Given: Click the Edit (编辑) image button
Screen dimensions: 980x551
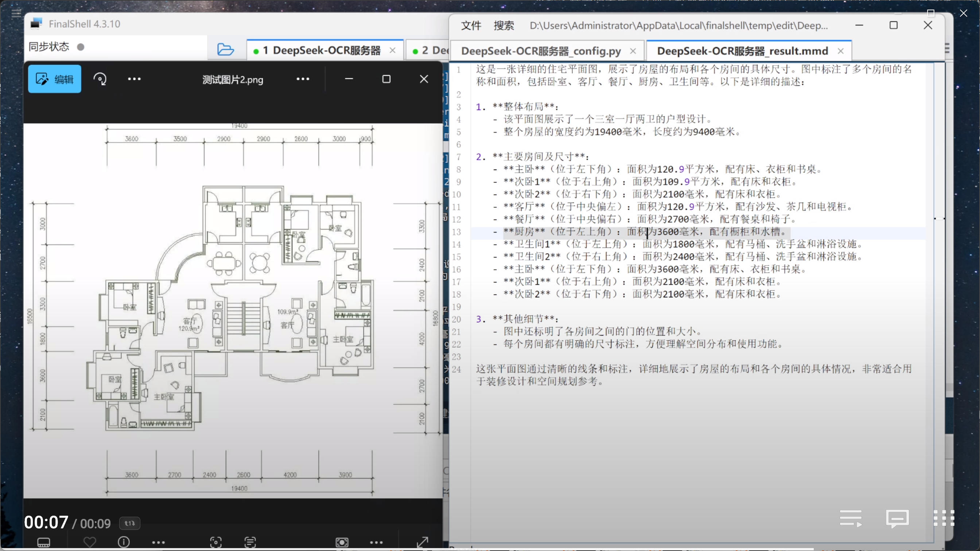Looking at the screenshot, I should point(54,79).
